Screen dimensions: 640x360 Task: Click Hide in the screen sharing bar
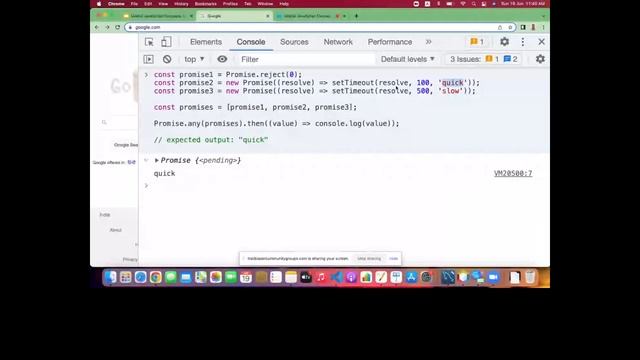point(393,259)
